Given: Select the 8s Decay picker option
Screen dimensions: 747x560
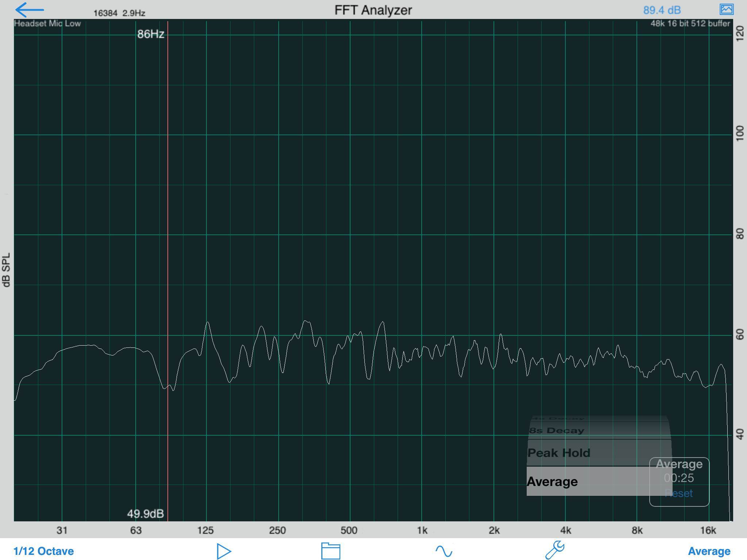Looking at the screenshot, I should pyautogui.click(x=557, y=431).
